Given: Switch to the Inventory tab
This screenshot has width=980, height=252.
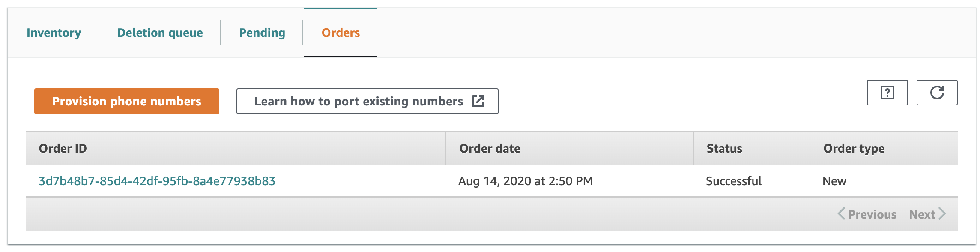Looking at the screenshot, I should (54, 33).
